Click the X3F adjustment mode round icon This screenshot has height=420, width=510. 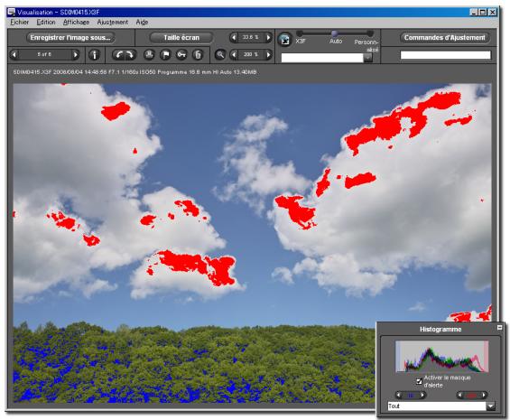pyautogui.click(x=285, y=40)
